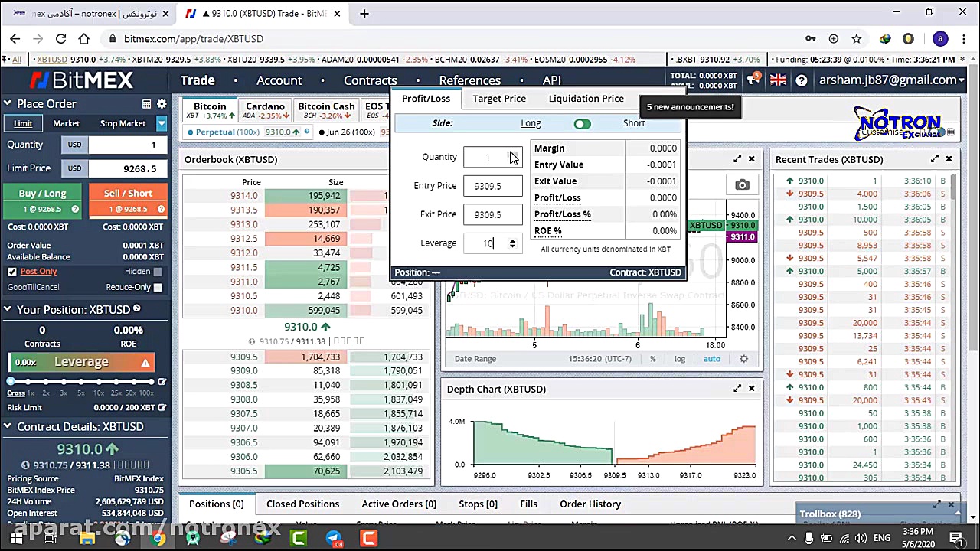Select the Market order tab
Screen dimensions: 980x551
click(66, 123)
